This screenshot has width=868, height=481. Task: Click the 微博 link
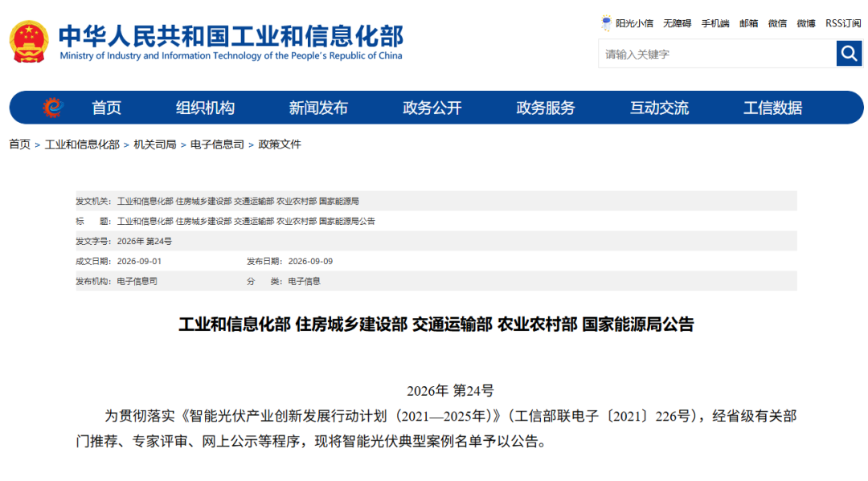806,23
